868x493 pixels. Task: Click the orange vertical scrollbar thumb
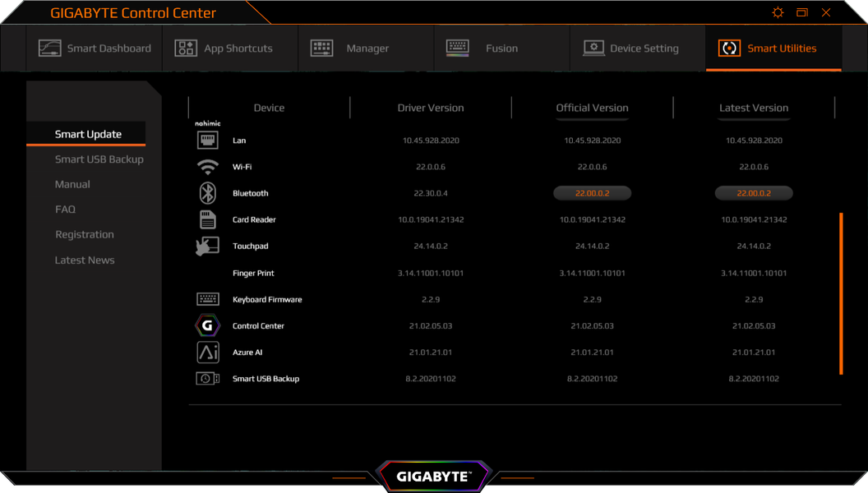pyautogui.click(x=841, y=294)
